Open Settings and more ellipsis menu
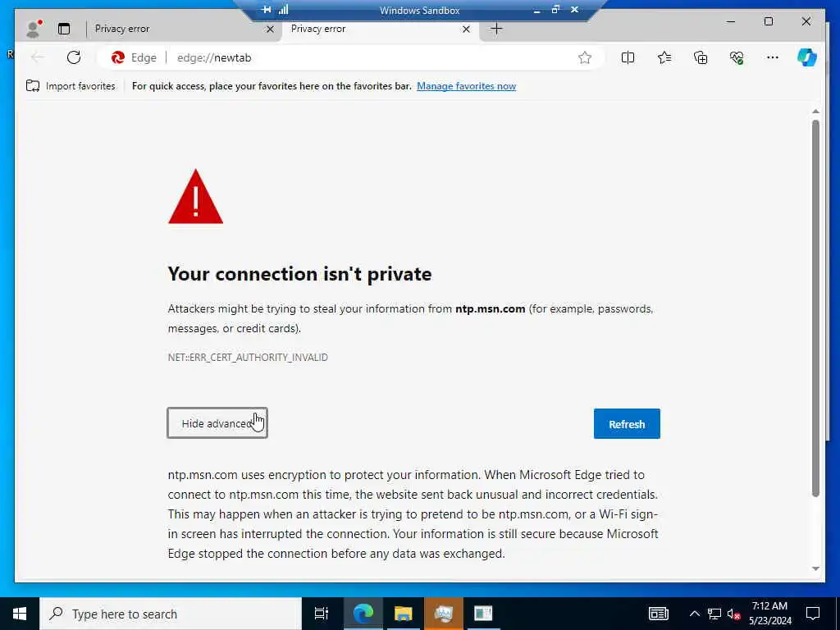Image resolution: width=840 pixels, height=630 pixels. [x=773, y=57]
